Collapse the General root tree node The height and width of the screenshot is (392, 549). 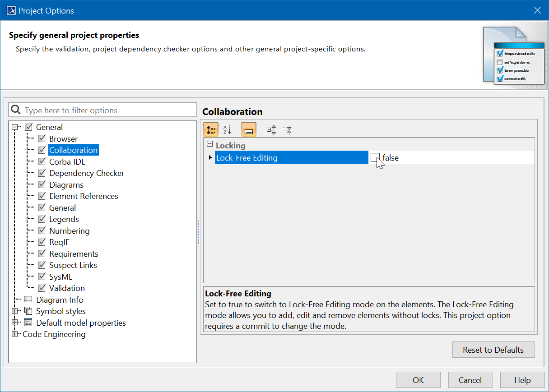15,127
